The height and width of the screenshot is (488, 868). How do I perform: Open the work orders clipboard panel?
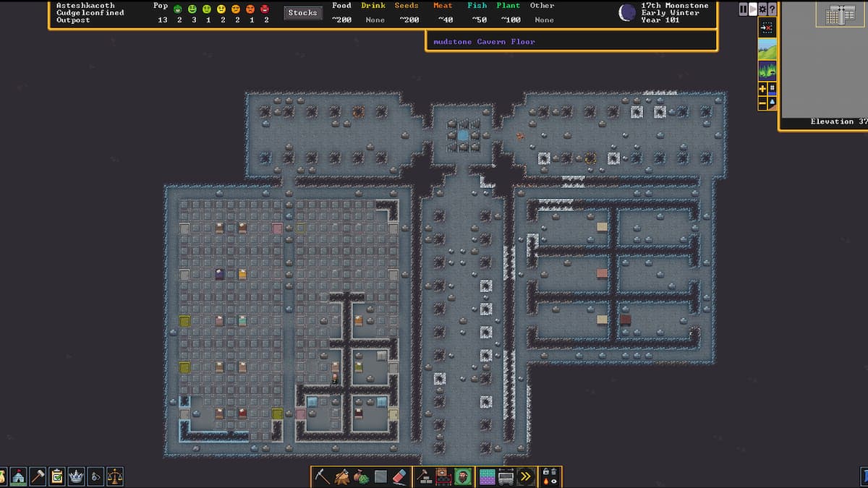click(56, 476)
